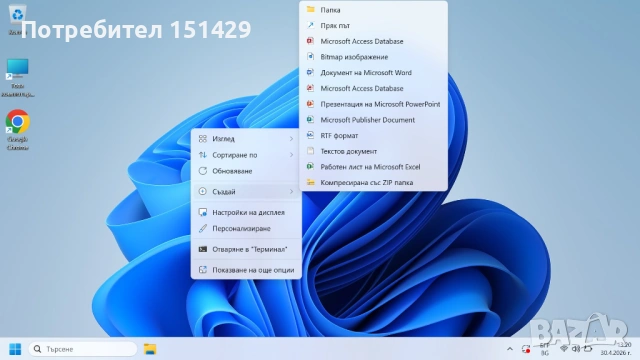Choose Пряк път to create a shortcut
This screenshot has height=360, width=640.
pos(373,25)
